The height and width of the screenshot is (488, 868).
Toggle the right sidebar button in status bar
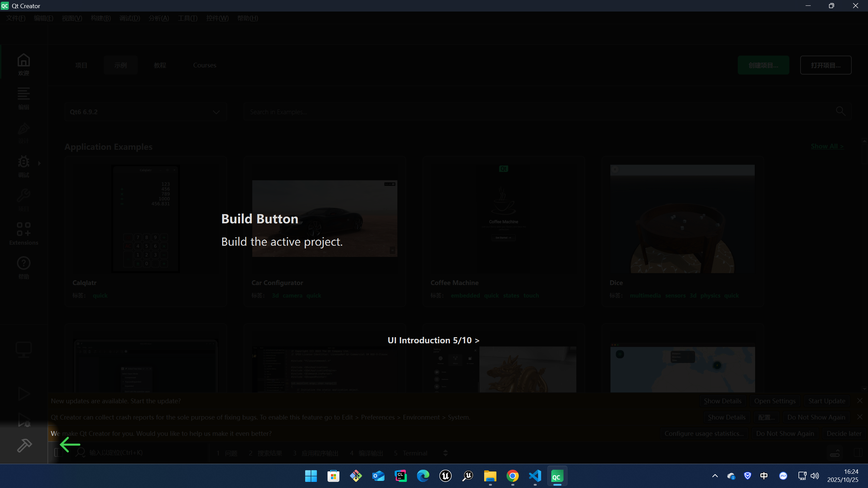[x=858, y=453]
